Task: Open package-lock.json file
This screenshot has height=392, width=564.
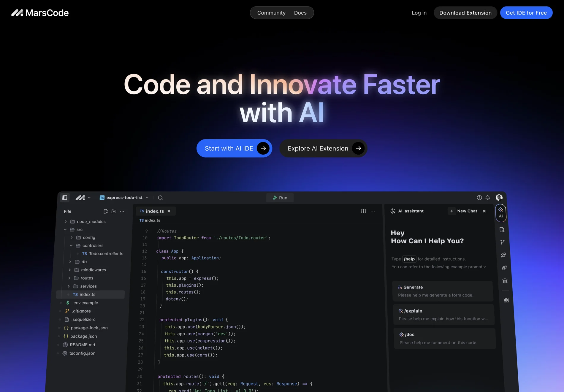Action: [85, 328]
